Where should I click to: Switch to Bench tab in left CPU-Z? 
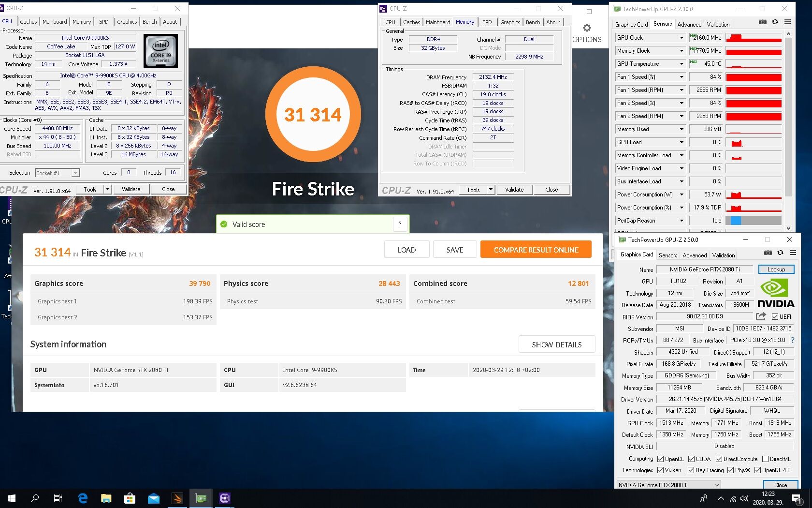[x=150, y=22]
